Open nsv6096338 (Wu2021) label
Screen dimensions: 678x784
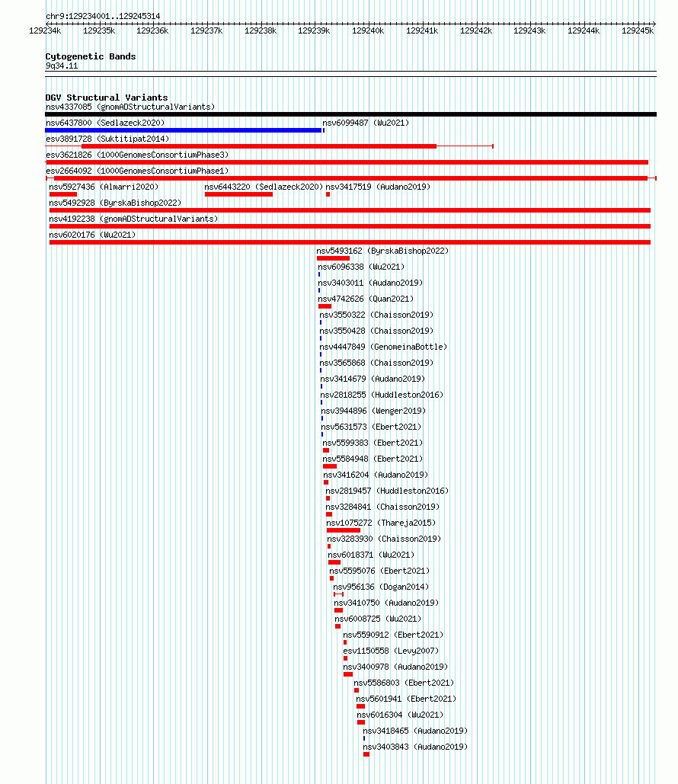(x=362, y=267)
